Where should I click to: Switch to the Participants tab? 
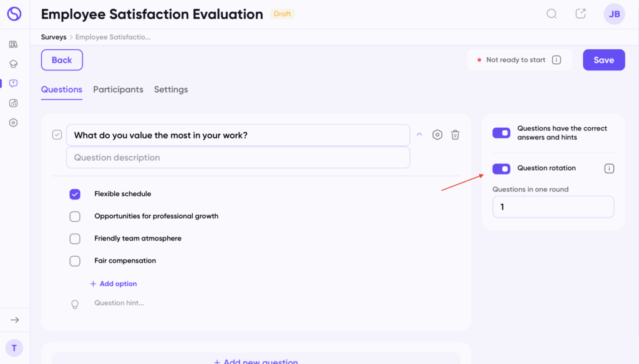click(x=118, y=90)
